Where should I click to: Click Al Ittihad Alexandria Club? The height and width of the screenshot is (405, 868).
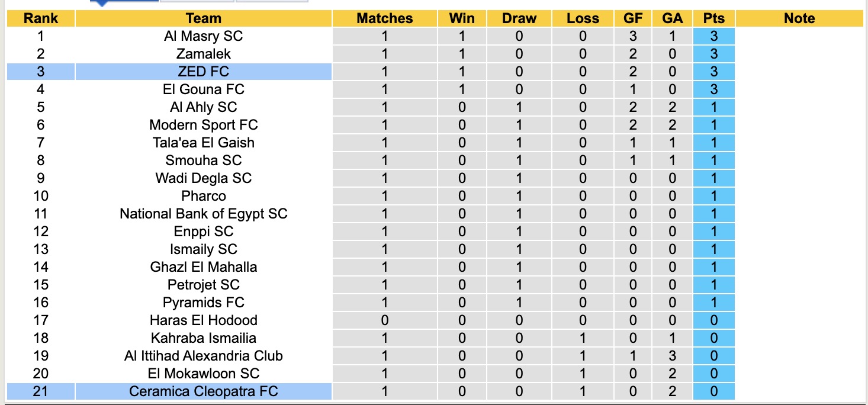point(203,356)
